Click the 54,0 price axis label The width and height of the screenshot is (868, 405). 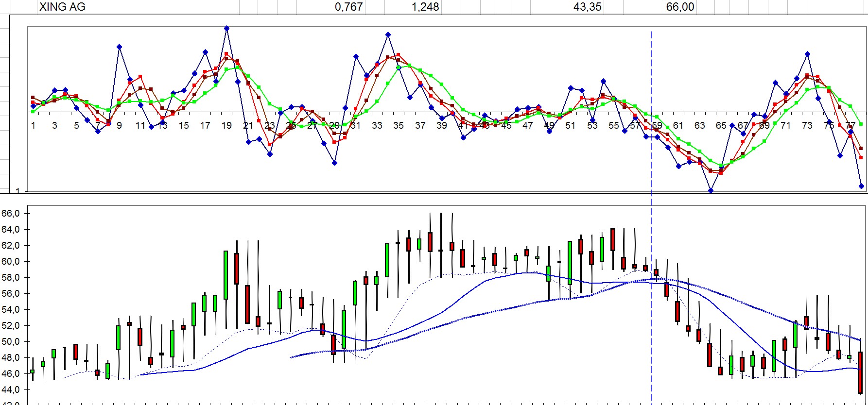point(11,309)
